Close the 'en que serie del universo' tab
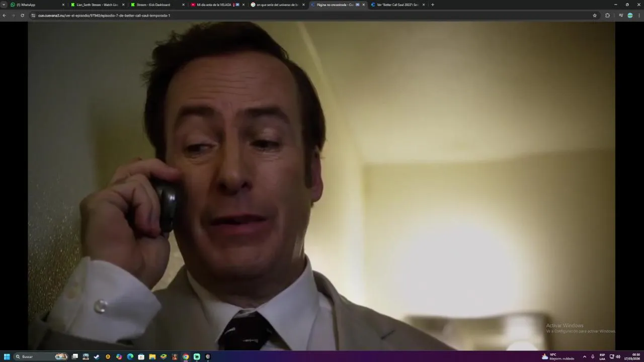Image resolution: width=644 pixels, height=362 pixels. (303, 5)
